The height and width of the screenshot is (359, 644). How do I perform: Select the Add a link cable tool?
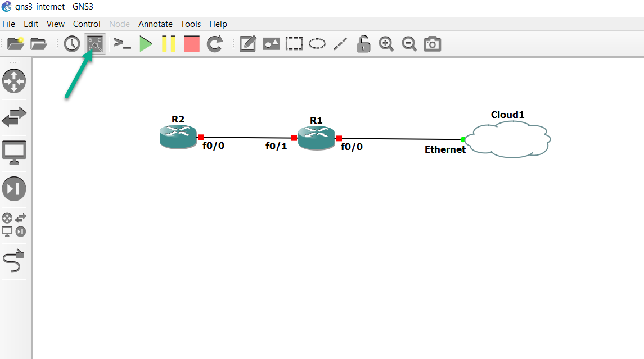pos(14,261)
